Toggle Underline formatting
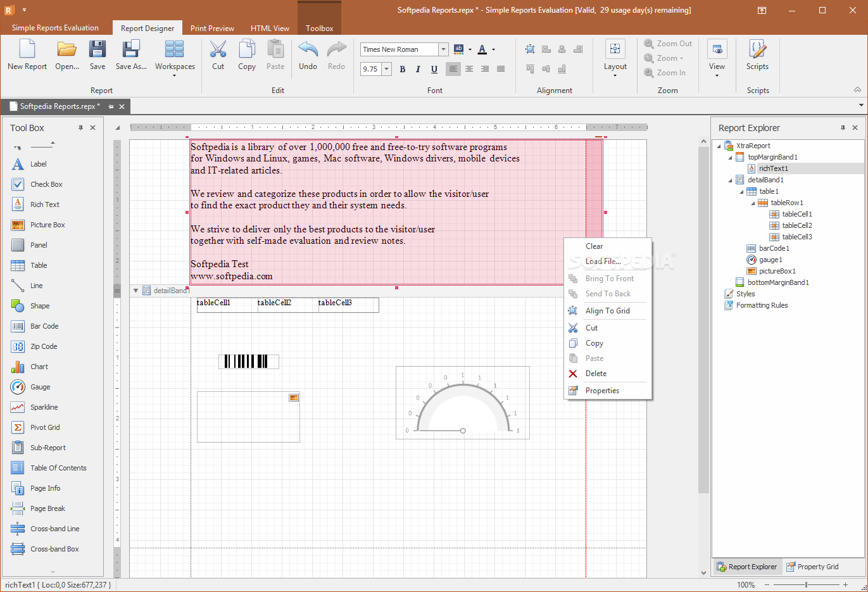The width and height of the screenshot is (868, 592). (x=434, y=69)
